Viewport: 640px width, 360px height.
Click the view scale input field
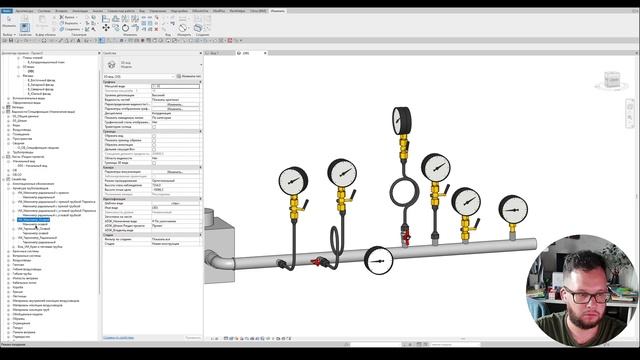pos(176,87)
